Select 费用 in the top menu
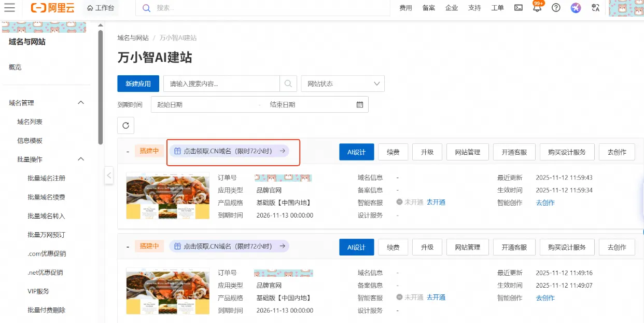 click(405, 8)
